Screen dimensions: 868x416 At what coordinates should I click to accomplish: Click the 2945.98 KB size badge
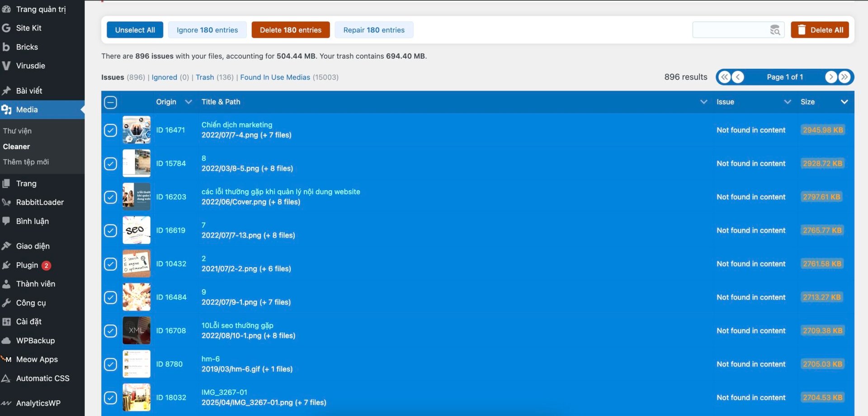coord(822,130)
